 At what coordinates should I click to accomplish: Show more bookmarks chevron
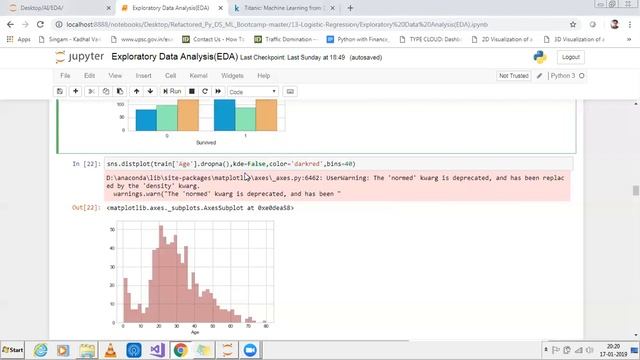[x=629, y=39]
